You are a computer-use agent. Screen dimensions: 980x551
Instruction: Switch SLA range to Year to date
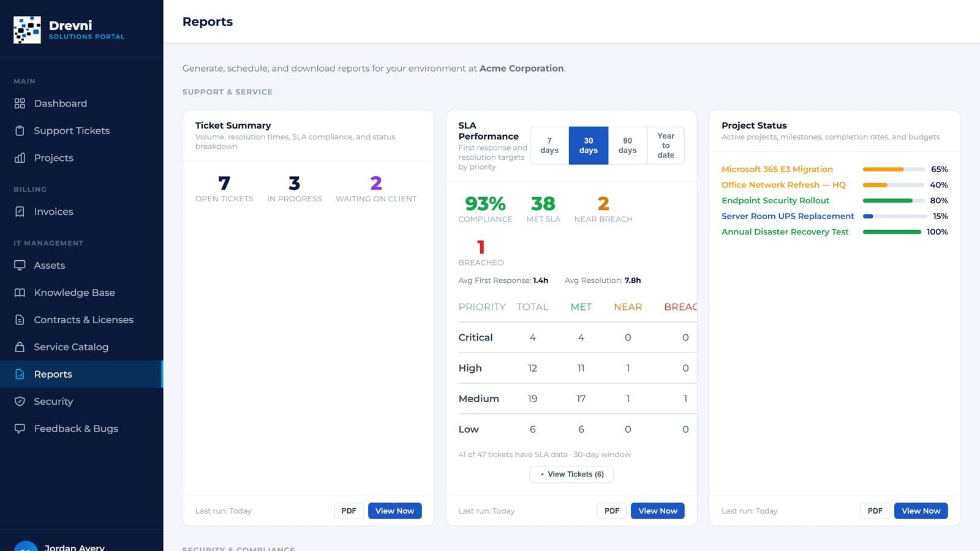click(x=666, y=146)
